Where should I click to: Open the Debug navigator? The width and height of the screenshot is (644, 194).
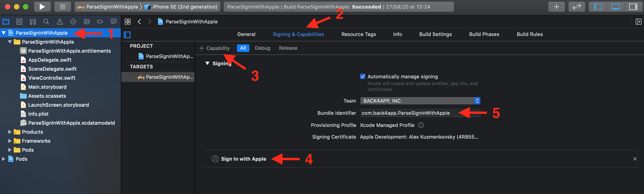[x=87, y=22]
